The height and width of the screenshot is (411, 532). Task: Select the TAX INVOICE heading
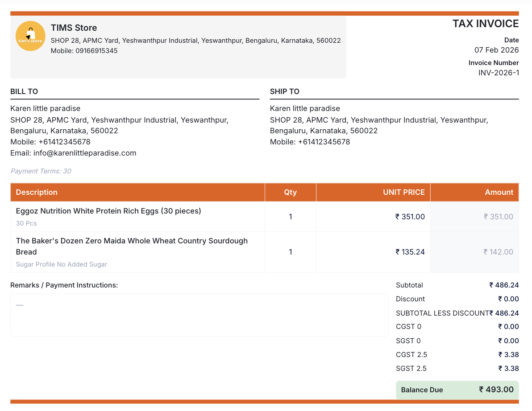(485, 24)
